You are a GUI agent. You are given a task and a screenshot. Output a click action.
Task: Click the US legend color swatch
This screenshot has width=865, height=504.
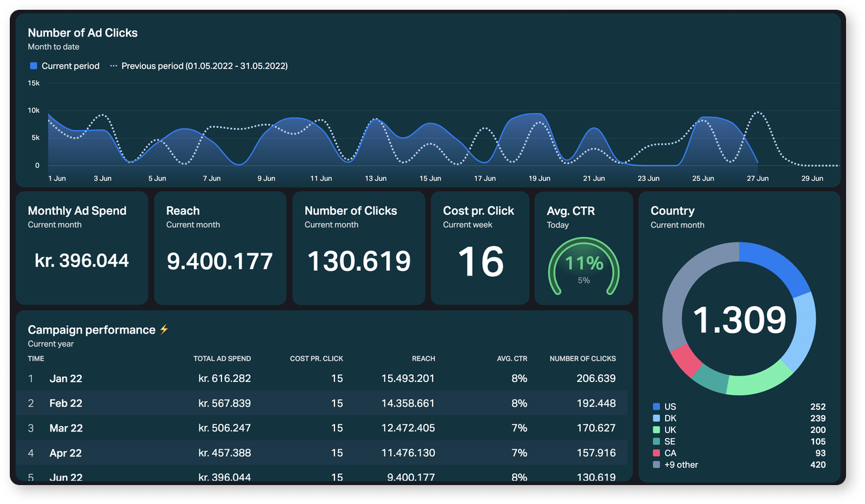click(x=656, y=406)
